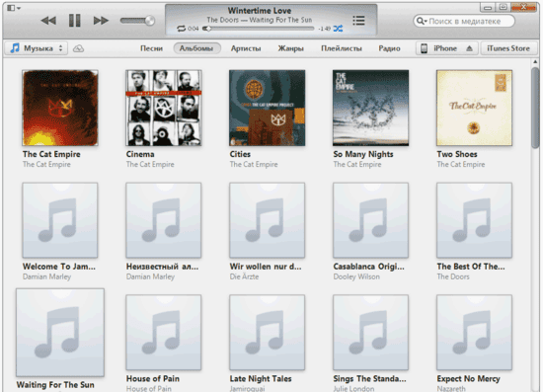Click the Two Shoes title text
This screenshot has height=392, width=543.
pyautogui.click(x=457, y=154)
